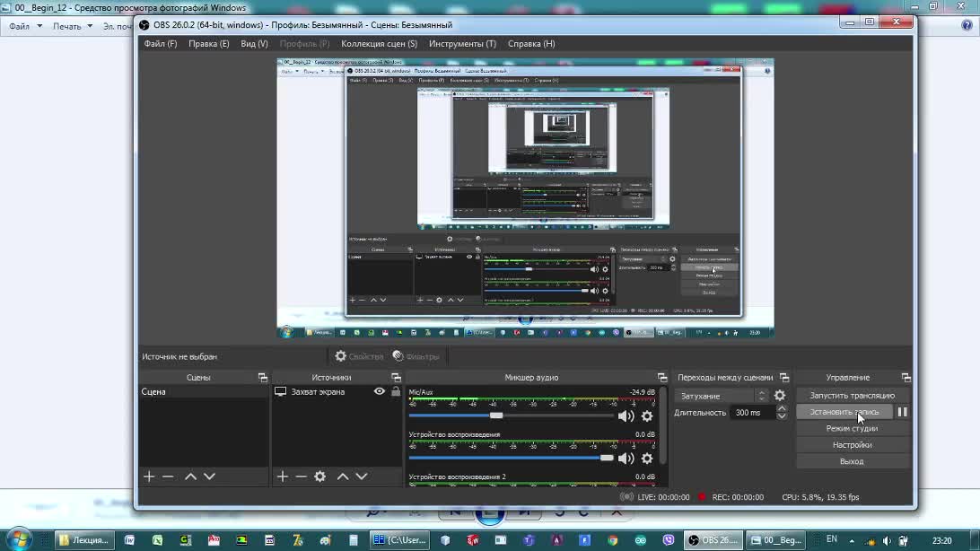The width and height of the screenshot is (980, 551).
Task: Decrease the Длительность value with down arrow
Action: (x=782, y=416)
